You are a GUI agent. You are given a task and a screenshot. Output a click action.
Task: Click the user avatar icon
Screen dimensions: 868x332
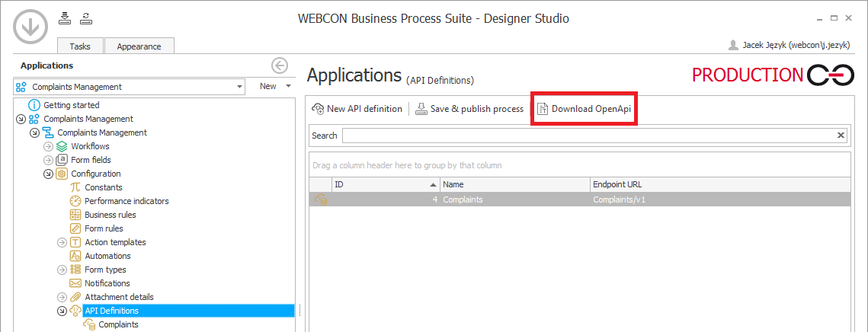click(x=733, y=45)
